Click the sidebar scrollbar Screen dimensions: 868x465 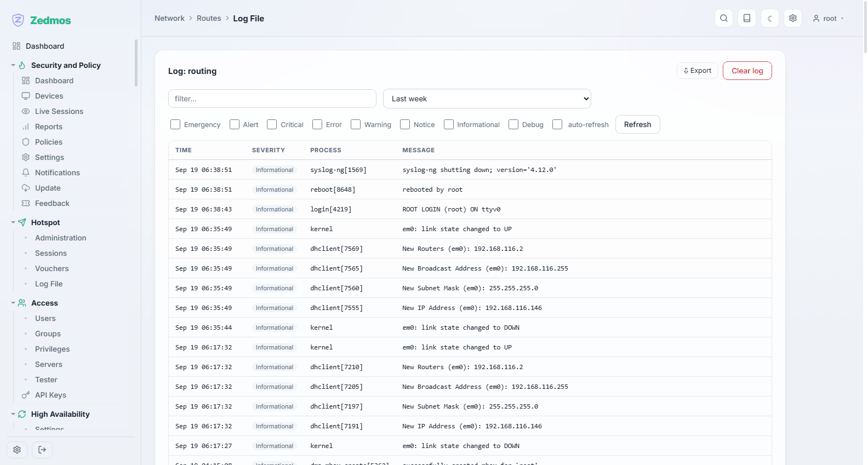coord(136,63)
